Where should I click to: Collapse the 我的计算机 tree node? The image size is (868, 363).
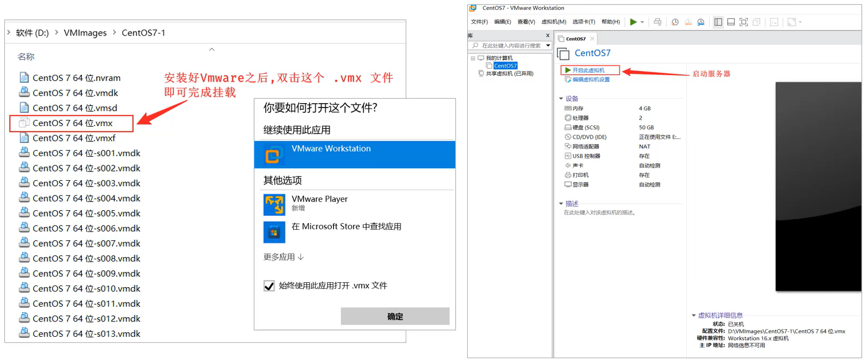click(x=473, y=58)
